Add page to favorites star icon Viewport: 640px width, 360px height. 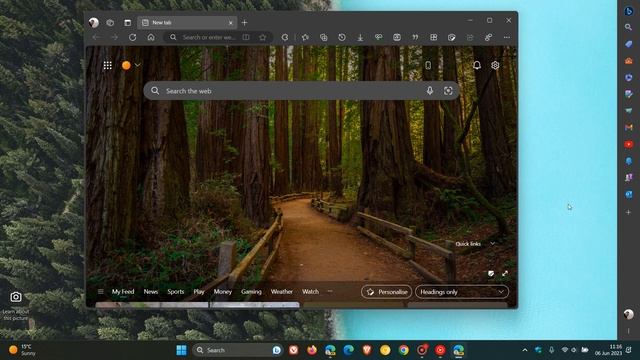pos(262,37)
